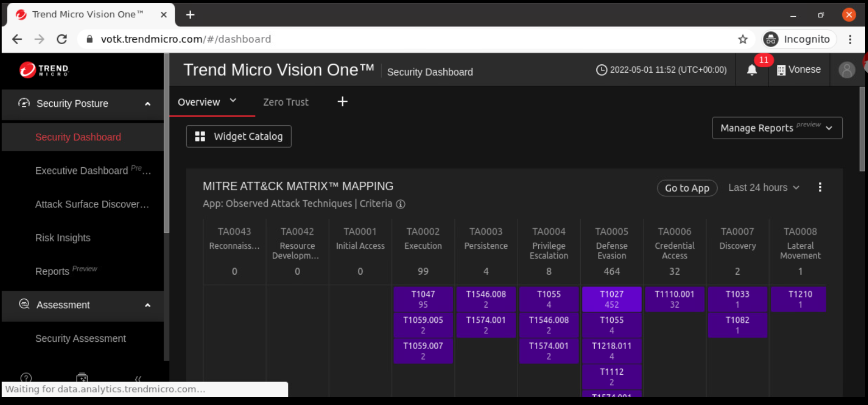Open Executive Dashboard from the sidebar
This screenshot has width=868, height=405.
click(x=82, y=171)
